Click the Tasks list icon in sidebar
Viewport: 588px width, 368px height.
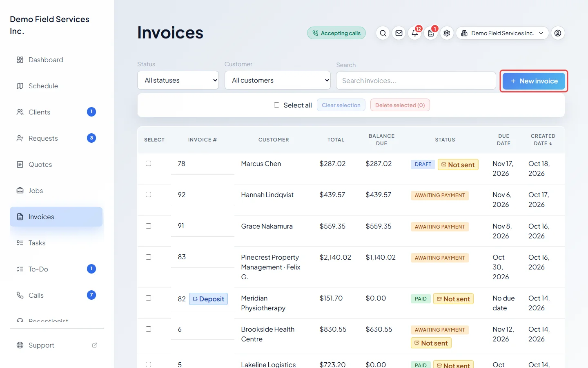pyautogui.click(x=20, y=243)
